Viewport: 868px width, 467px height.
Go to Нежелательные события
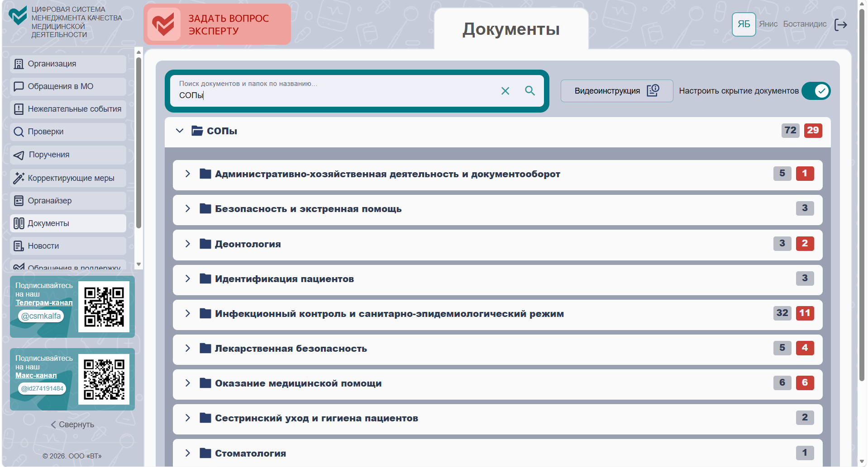point(68,109)
